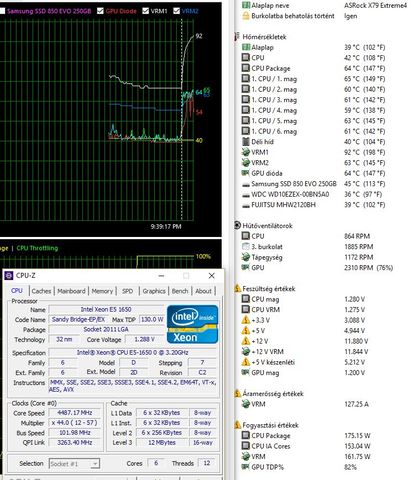Viewport: 414px width, 480px height.
Task: Toggle the Samsung SSD 850 EVO graph checkbox
Action: coord(2,11)
